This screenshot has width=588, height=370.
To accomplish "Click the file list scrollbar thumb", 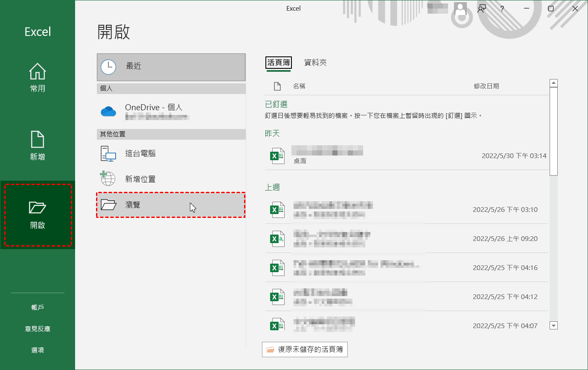I will 554,131.
